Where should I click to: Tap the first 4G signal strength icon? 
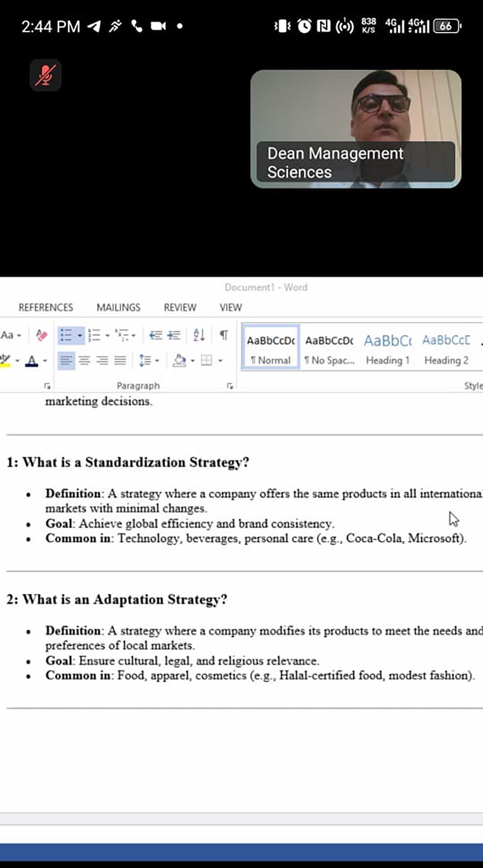click(394, 26)
